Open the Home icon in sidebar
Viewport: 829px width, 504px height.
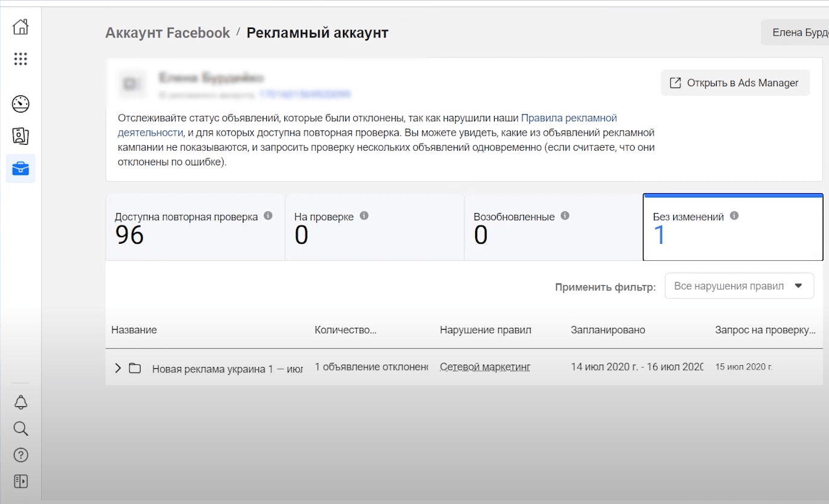click(x=21, y=27)
